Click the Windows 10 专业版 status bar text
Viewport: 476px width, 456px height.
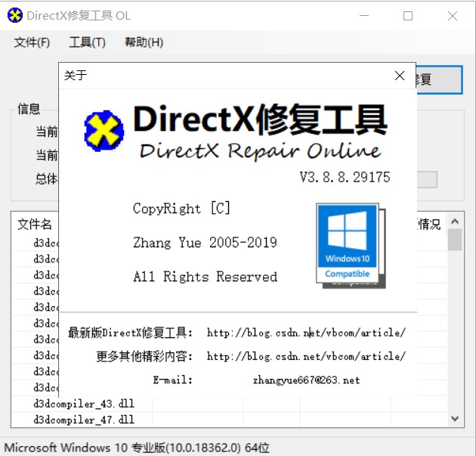[x=137, y=448]
